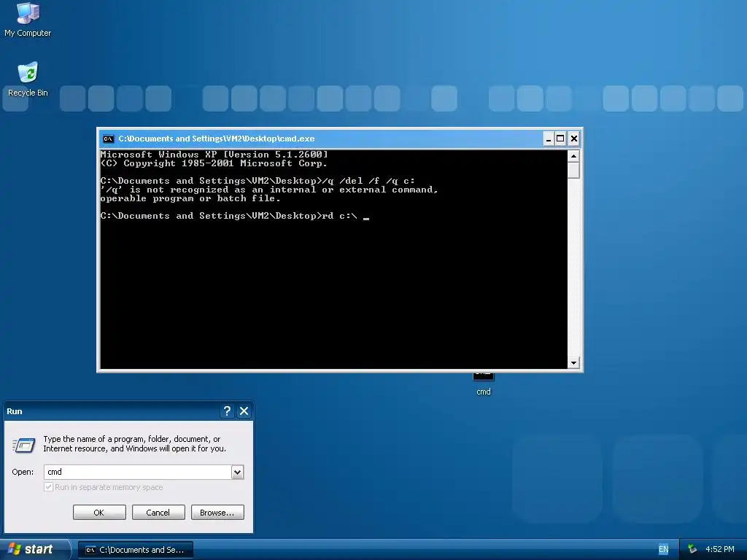747x560 pixels.
Task: Open the Windows start menu
Action: 34,550
